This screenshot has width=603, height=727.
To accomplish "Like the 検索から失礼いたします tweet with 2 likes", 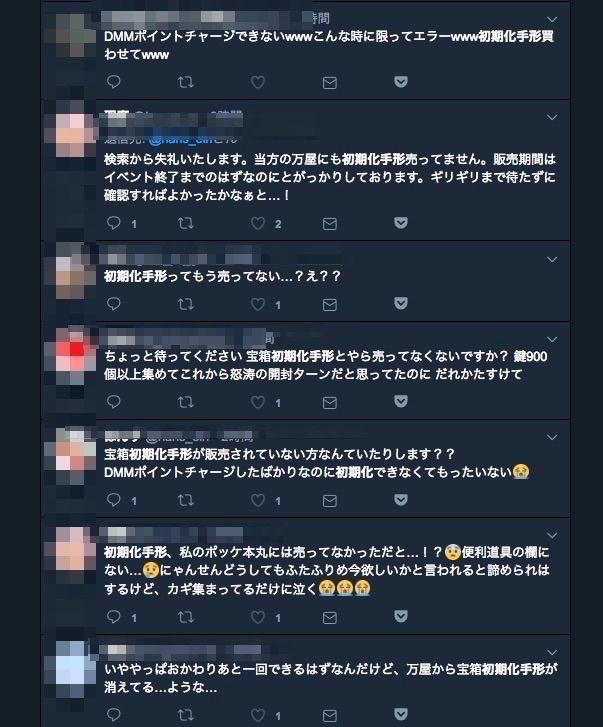I will pyautogui.click(x=258, y=223).
